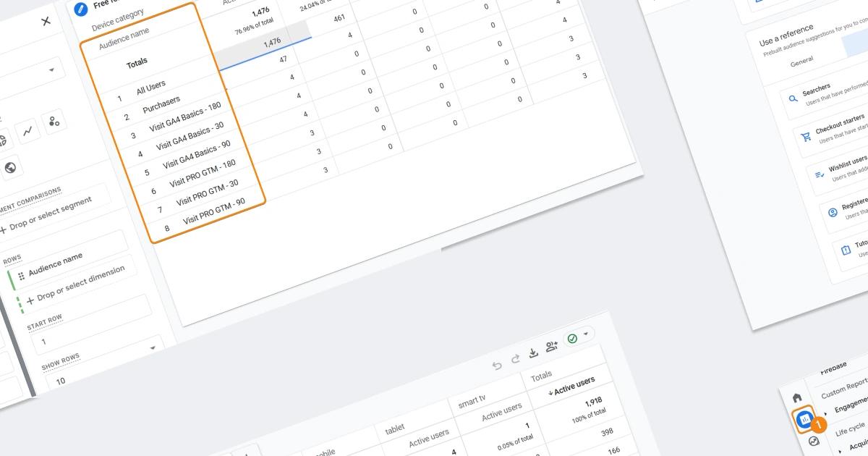The height and width of the screenshot is (456, 868).
Task: Select the line chart visualization icon
Action: (27, 131)
